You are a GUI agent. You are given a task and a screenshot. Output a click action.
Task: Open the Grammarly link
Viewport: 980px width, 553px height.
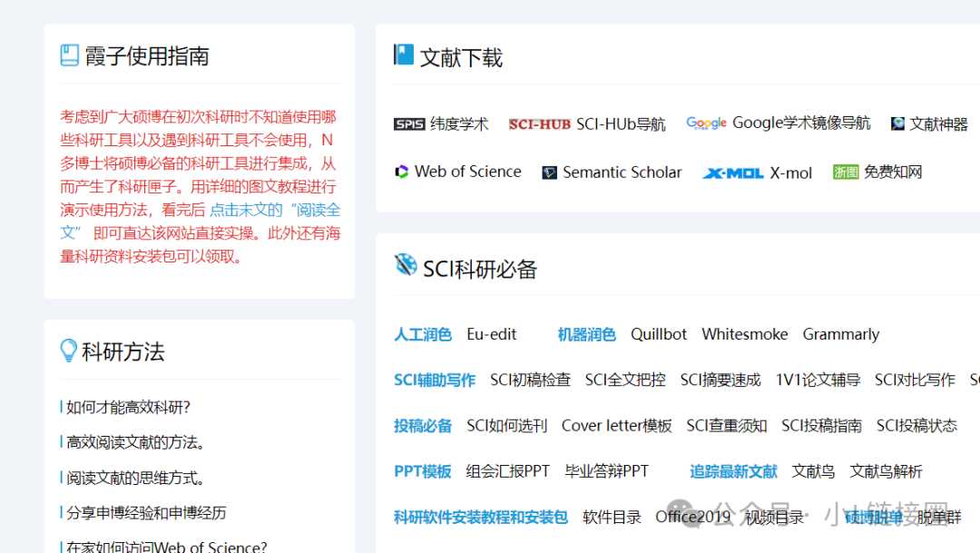[840, 334]
